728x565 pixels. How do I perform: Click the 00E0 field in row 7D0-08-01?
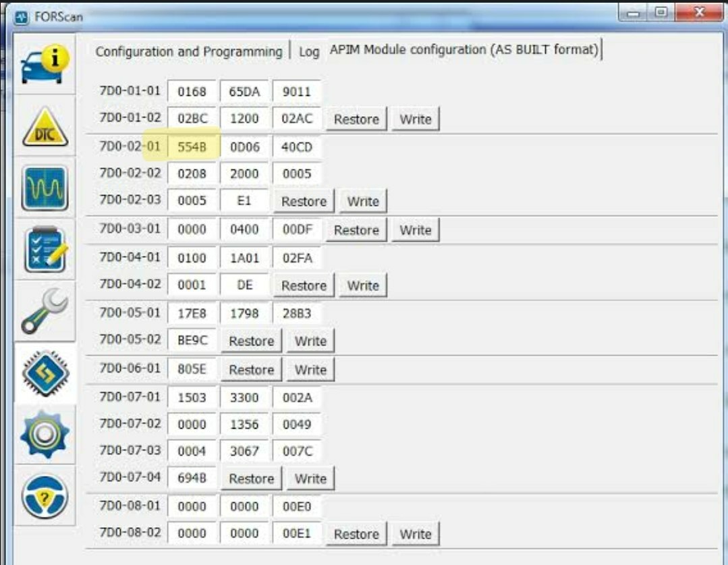[297, 506]
